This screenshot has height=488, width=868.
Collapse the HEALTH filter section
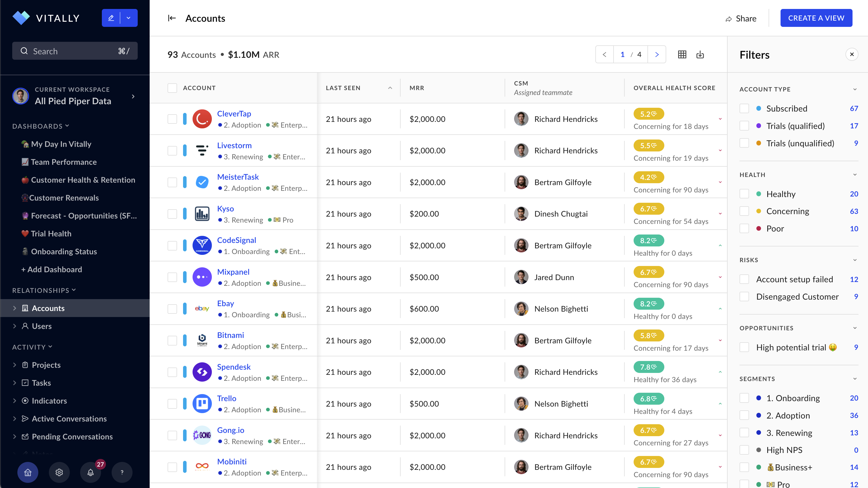[x=855, y=175]
